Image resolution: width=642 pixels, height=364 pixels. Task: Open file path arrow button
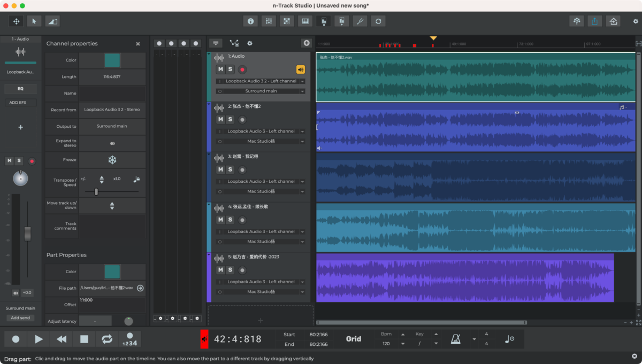pyautogui.click(x=140, y=288)
